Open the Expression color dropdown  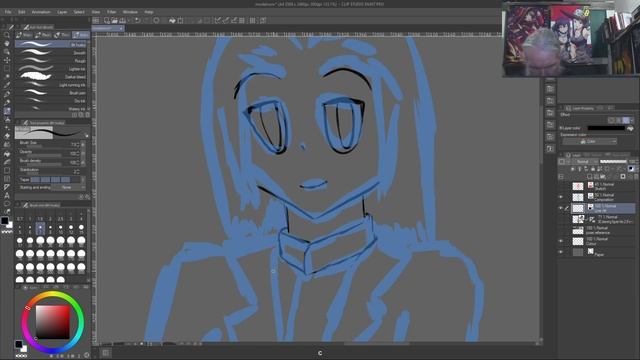point(590,142)
